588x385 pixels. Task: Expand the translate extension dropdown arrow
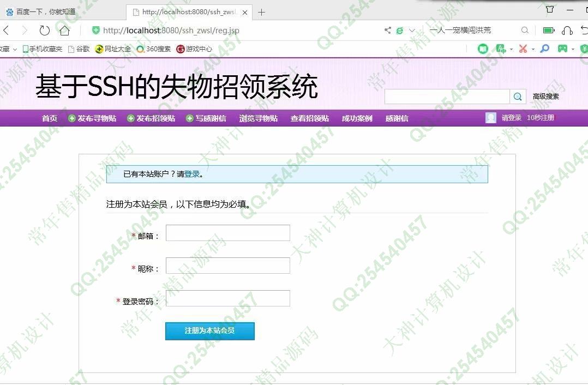pyautogui.click(x=512, y=49)
